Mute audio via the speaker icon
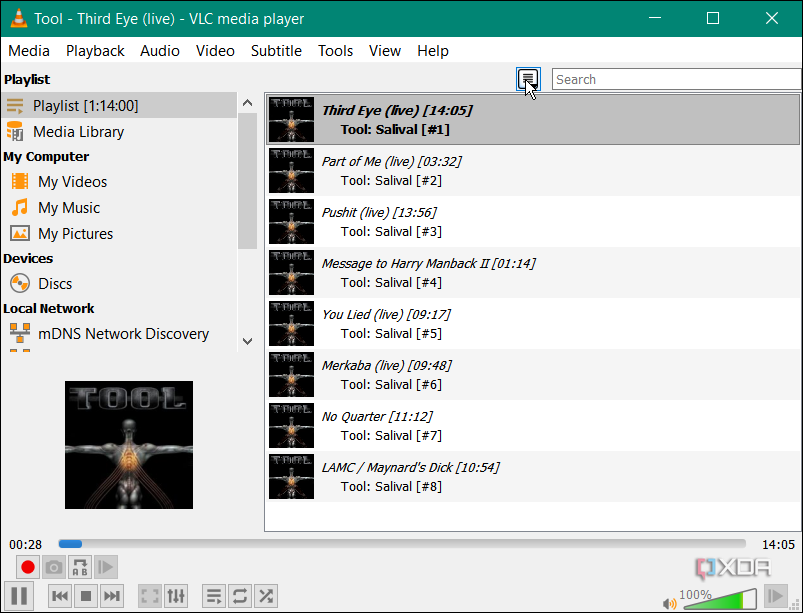The width and height of the screenshot is (803, 613). [x=669, y=604]
